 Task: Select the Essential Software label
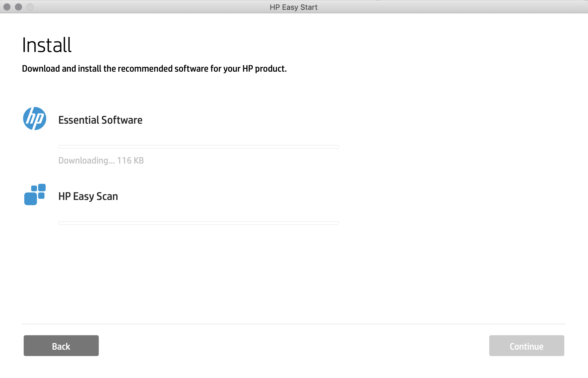(100, 120)
